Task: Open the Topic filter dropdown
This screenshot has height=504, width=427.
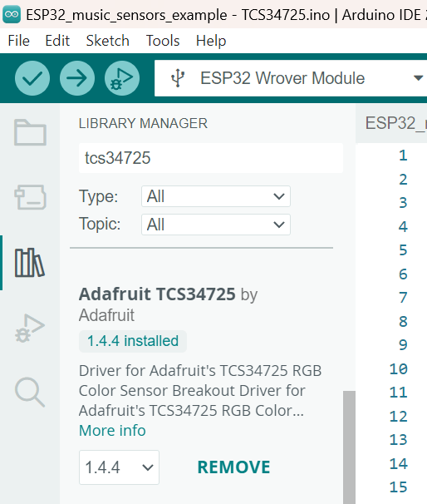Action: click(216, 225)
